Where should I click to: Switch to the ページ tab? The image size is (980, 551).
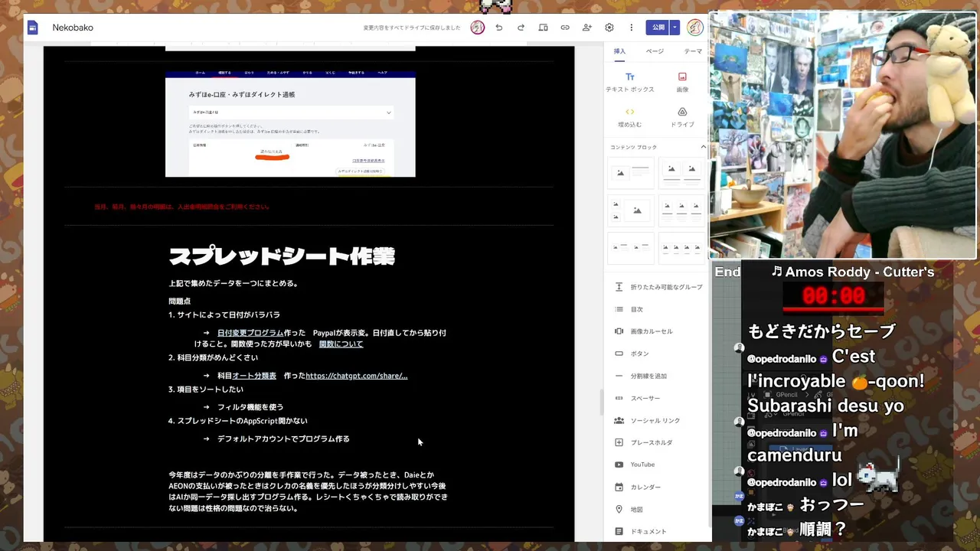[655, 51]
